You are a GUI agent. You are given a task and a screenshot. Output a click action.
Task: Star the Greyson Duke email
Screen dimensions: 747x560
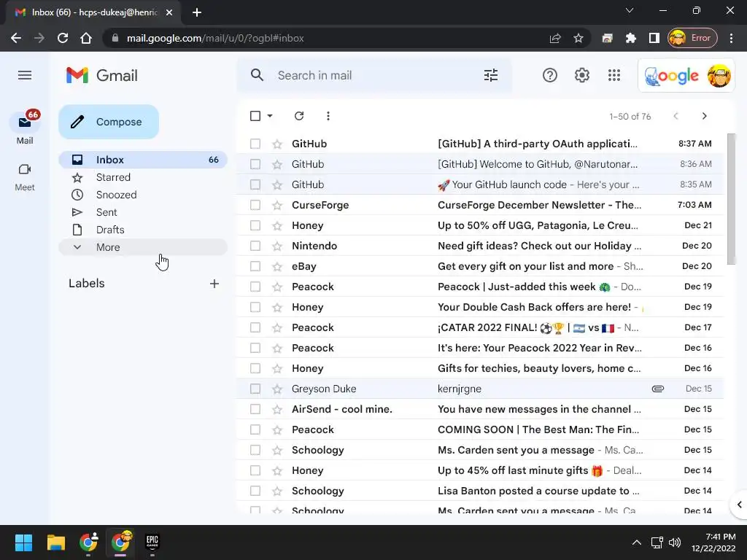pos(277,389)
